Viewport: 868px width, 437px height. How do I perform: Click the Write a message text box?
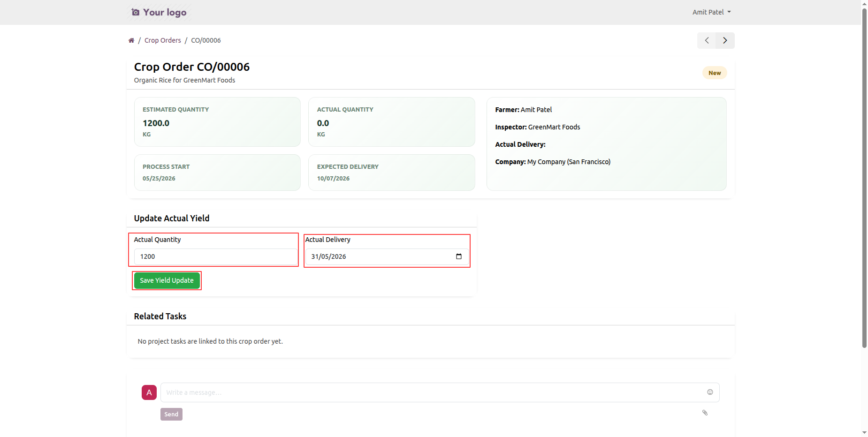click(x=440, y=392)
